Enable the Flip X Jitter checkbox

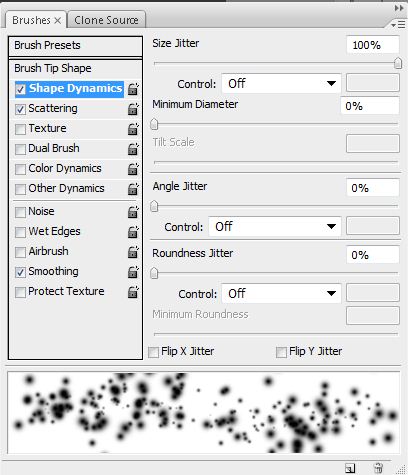tap(153, 352)
